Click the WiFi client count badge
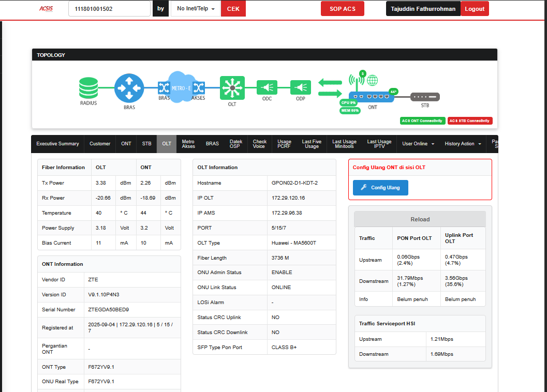Viewport: 547px width, 392px height. [363, 73]
